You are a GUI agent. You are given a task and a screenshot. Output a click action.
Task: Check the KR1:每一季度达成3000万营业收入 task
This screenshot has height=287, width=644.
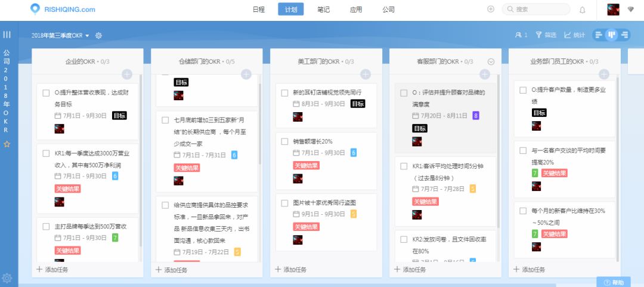(x=46, y=153)
